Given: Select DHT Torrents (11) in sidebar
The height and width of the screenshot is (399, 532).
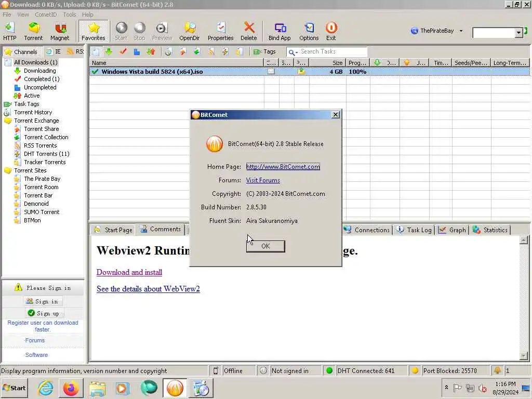Looking at the screenshot, I should click(46, 154).
